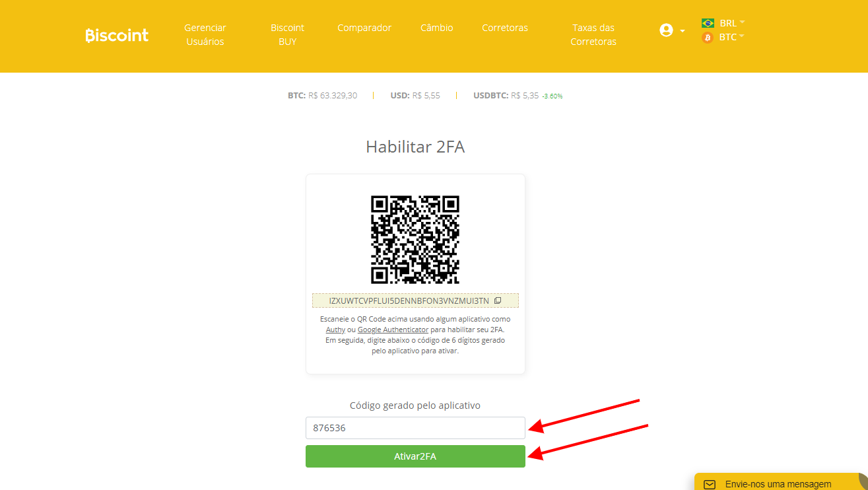Click the -3.60% change indicator
Screen dimensions: 868x490
point(552,96)
